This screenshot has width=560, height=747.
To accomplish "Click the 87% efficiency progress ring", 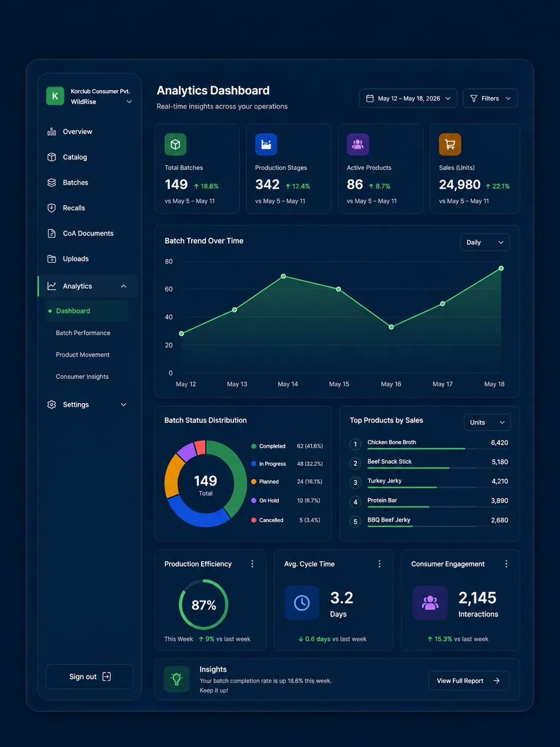I will pos(204,605).
